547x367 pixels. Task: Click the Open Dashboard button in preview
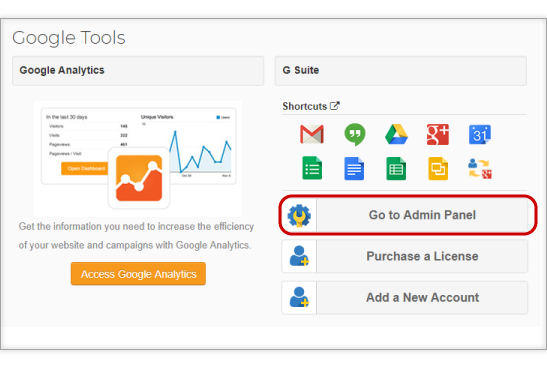coord(86,168)
